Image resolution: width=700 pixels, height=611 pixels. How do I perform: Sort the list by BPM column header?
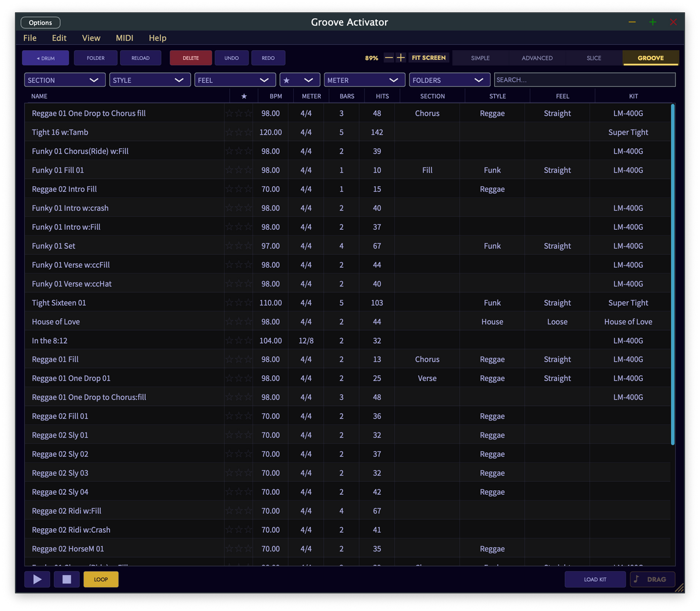(x=276, y=96)
